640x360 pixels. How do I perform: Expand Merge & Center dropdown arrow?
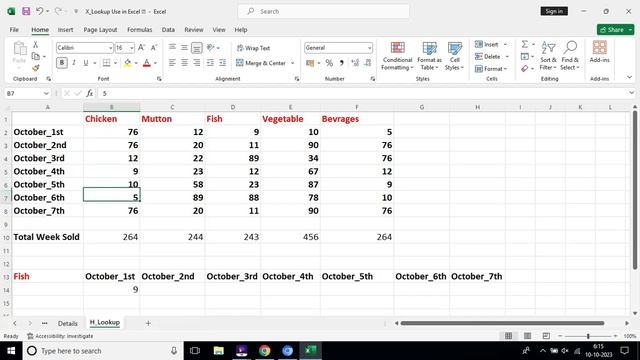click(x=292, y=63)
